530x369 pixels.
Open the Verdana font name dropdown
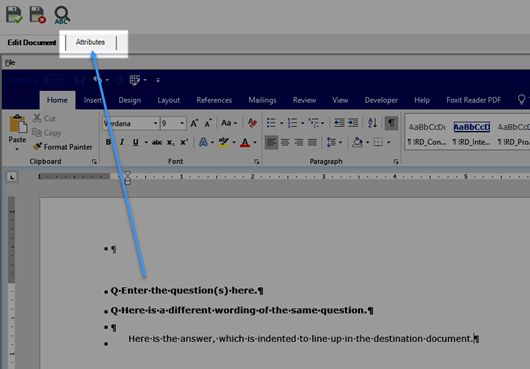(x=155, y=123)
